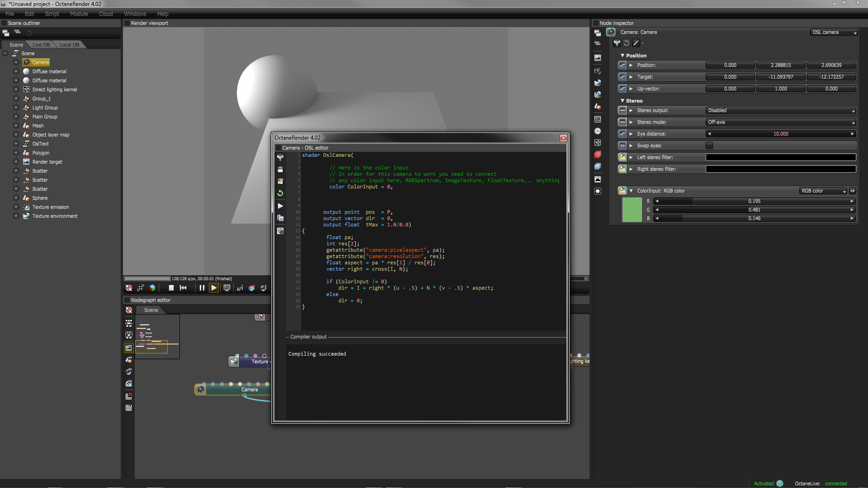Click the green reload icon in OSL editor

point(280,193)
